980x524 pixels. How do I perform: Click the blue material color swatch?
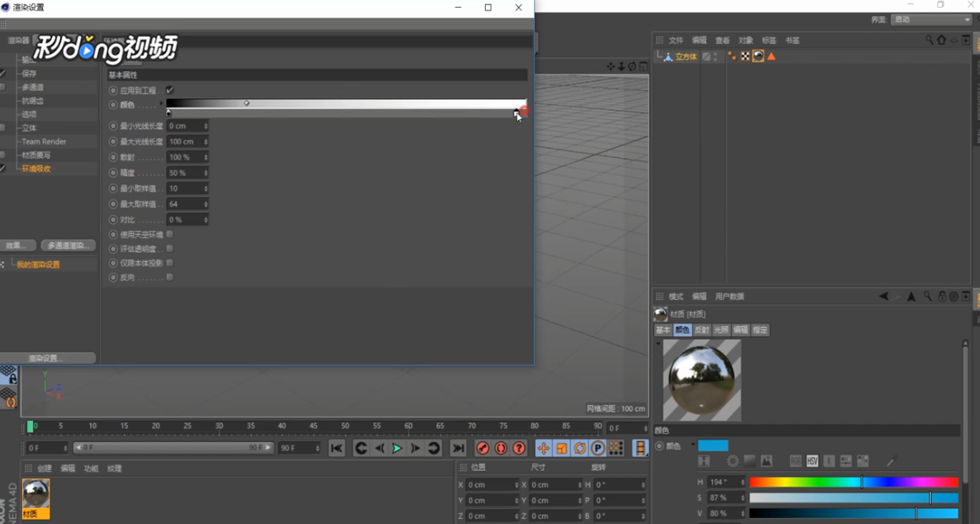[x=713, y=445]
